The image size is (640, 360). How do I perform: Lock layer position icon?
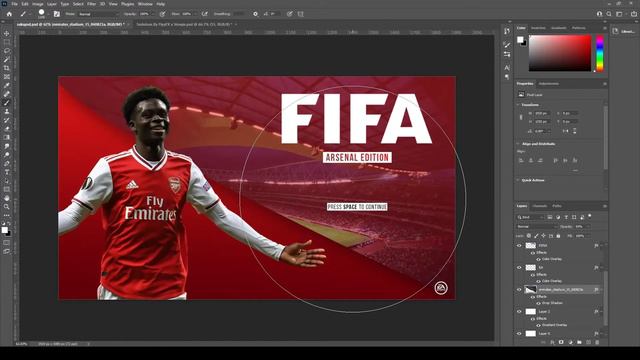(544, 236)
